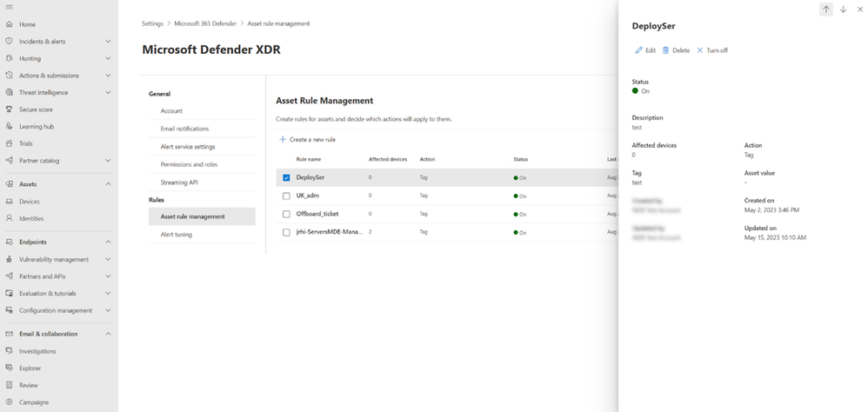Go to next rule with down arrow

click(x=843, y=9)
